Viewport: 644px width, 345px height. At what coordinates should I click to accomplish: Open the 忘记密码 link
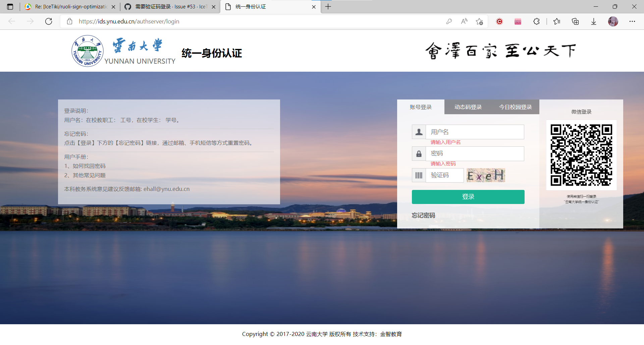click(x=423, y=215)
